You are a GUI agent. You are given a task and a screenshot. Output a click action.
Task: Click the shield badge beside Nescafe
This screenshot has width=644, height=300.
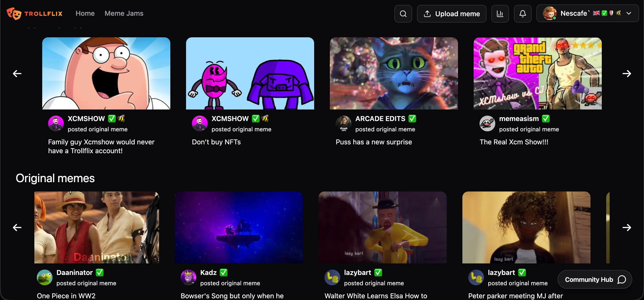[611, 13]
